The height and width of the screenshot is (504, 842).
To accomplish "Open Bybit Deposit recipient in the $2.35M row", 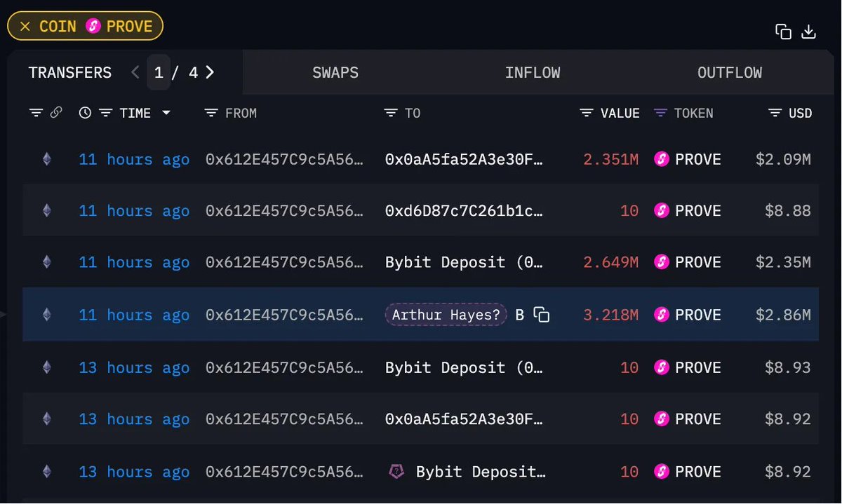I will pyautogui.click(x=464, y=262).
